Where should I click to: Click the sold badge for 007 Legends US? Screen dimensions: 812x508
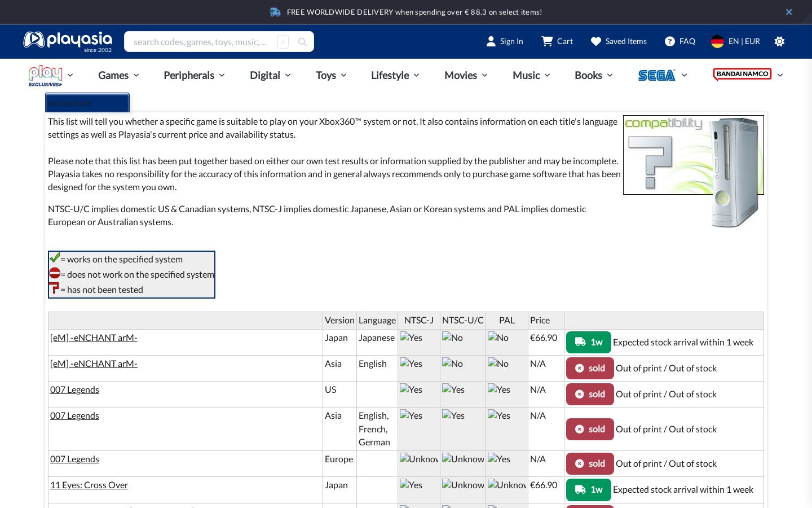(590, 394)
